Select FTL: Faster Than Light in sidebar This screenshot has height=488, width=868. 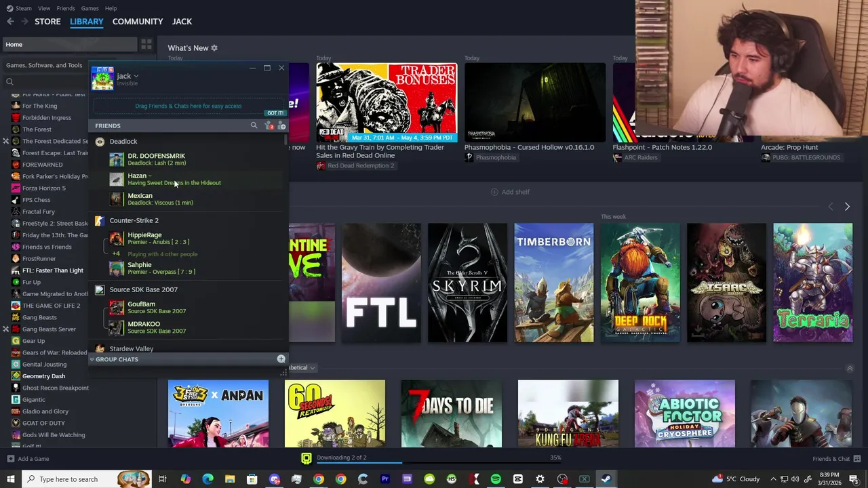click(53, 270)
